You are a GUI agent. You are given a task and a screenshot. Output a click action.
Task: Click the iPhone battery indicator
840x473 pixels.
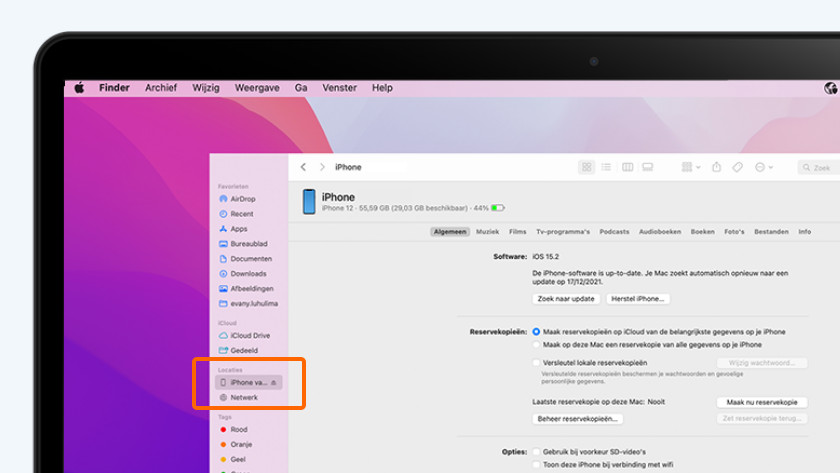(498, 208)
